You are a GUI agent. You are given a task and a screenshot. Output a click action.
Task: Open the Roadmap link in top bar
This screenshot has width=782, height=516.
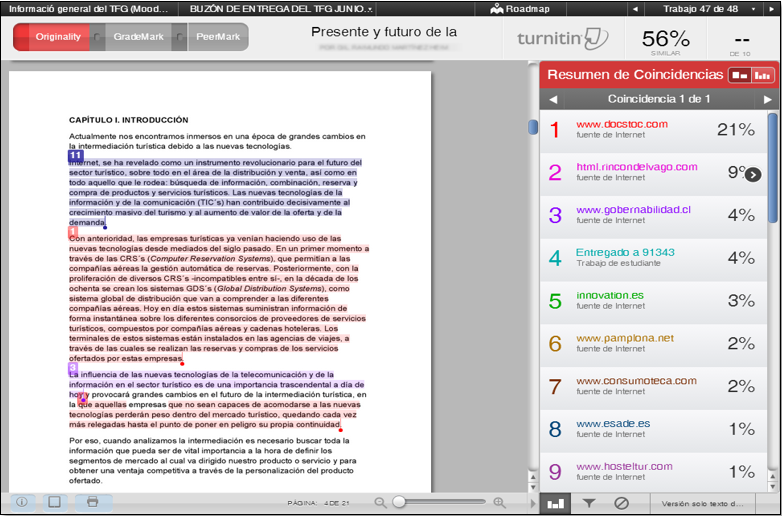[520, 8]
